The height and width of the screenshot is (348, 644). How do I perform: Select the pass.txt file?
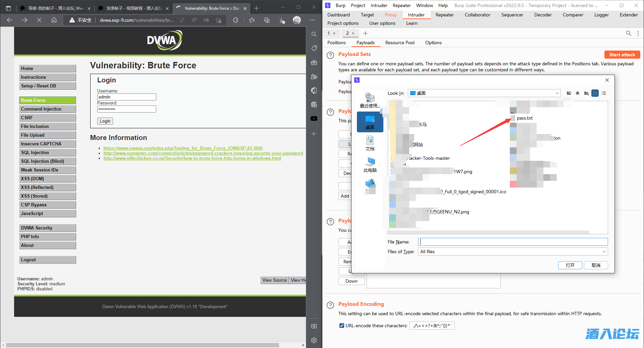[524, 118]
